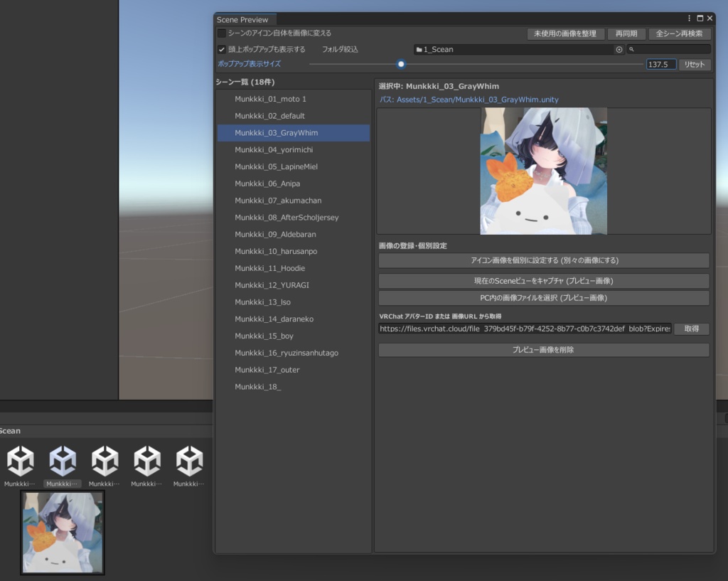Screen dimensions: 728x581
Task: Click the popup size slider handle
Action: pos(401,64)
